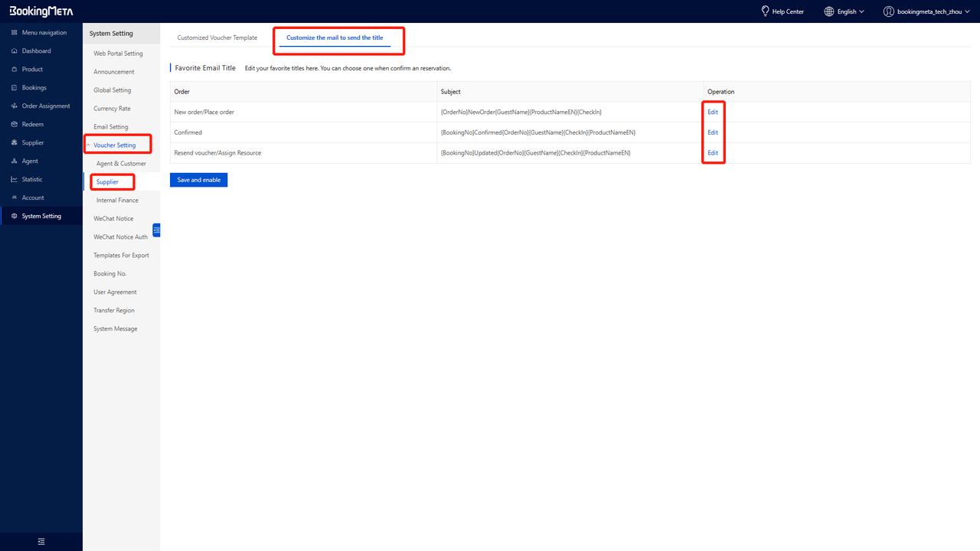Click the Product icon in left navigation
Image resolution: width=980 pixels, height=551 pixels.
pyautogui.click(x=15, y=70)
